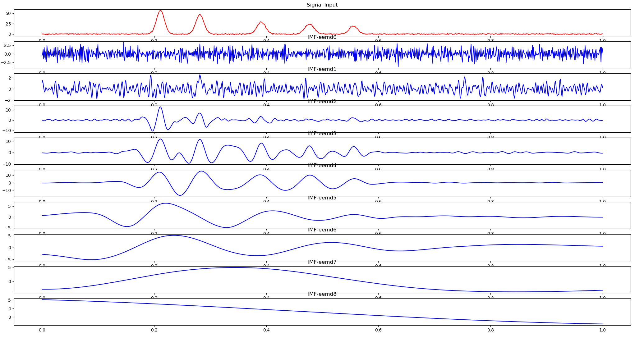Screen dimensions: 644x338
Task: Click the "4" y-axis tick on IMF-eemd8
Action: pyautogui.click(x=10, y=308)
